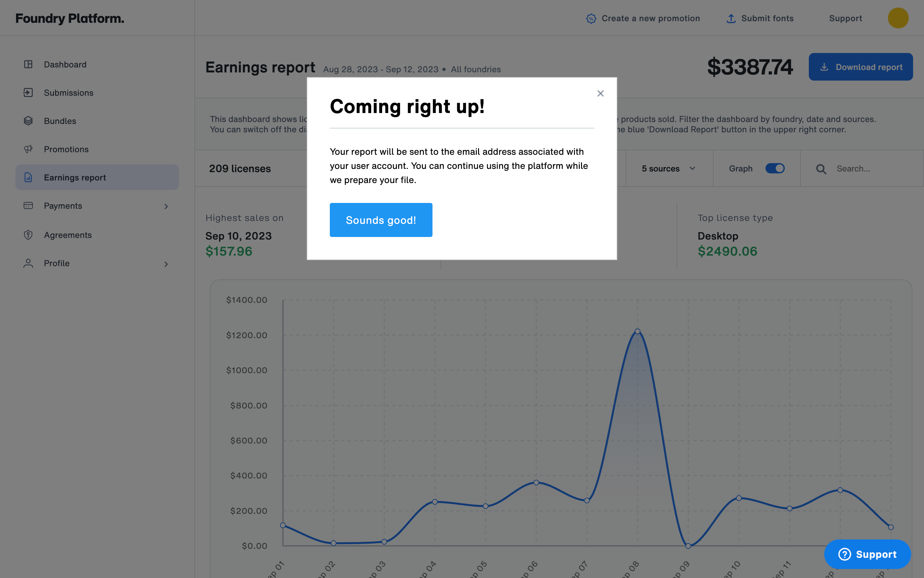The width and height of the screenshot is (924, 578).
Task: Select the Sep 04 data point
Action: tap(435, 502)
